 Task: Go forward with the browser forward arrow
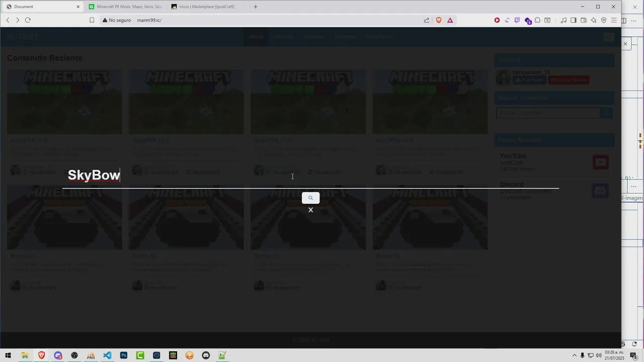click(18, 20)
